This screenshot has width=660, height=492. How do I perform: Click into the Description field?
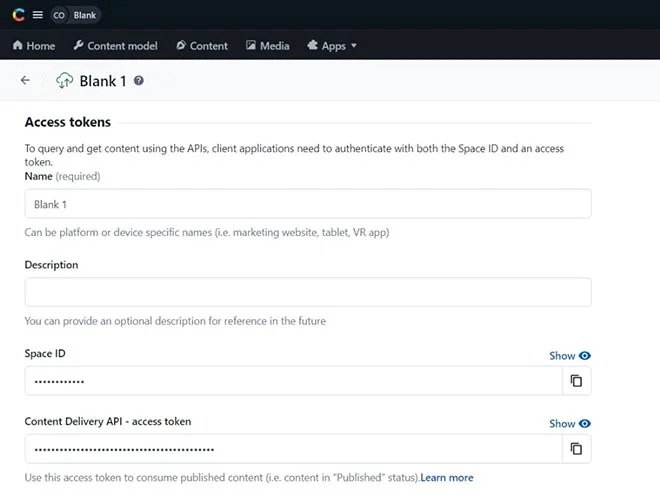click(307, 292)
